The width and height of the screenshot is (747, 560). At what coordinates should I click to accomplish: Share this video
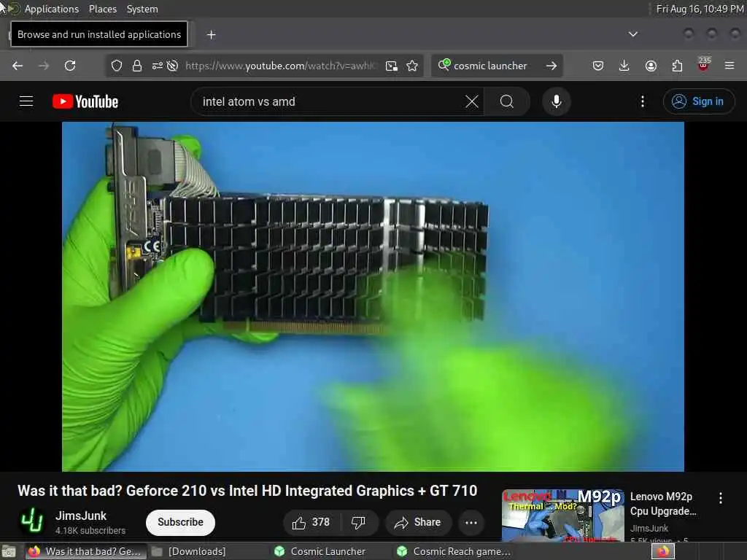tap(418, 522)
